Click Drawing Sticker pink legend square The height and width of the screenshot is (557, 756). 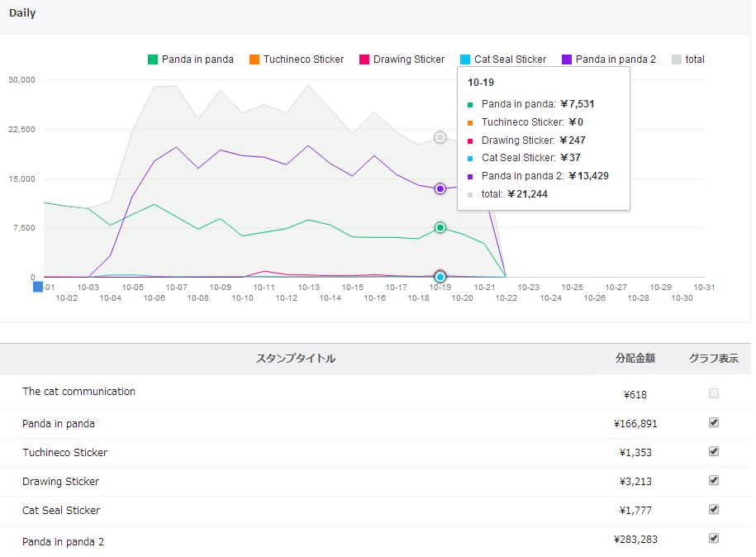[x=364, y=60]
